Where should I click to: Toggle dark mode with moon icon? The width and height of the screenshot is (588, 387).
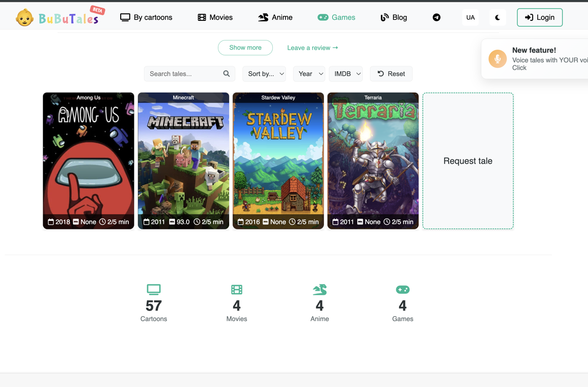[x=497, y=17]
